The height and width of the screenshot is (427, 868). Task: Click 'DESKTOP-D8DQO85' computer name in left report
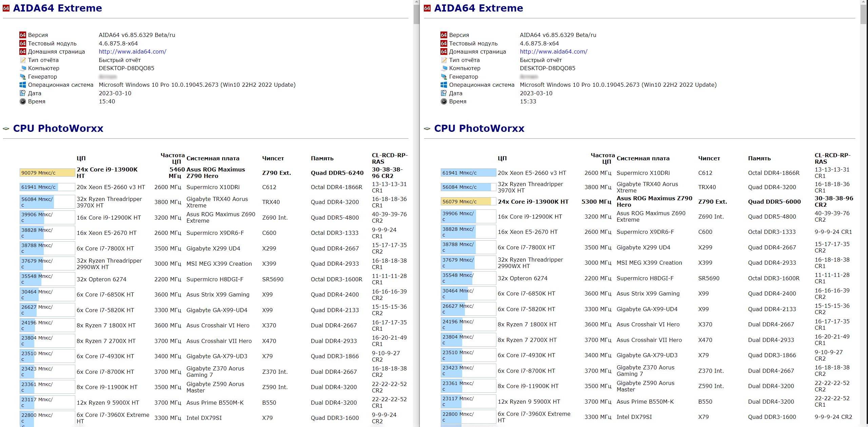click(x=126, y=68)
